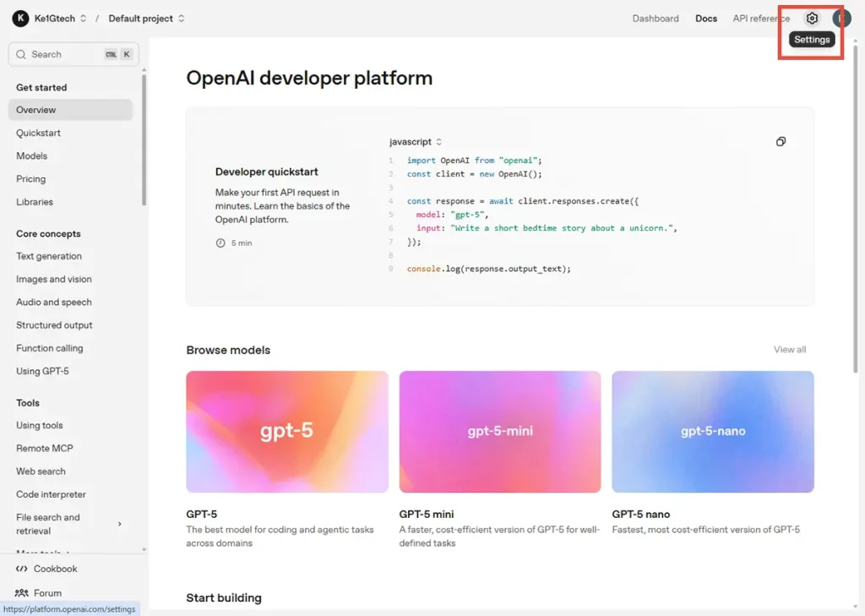
Task: Click the Tools section header
Action: 28,403
